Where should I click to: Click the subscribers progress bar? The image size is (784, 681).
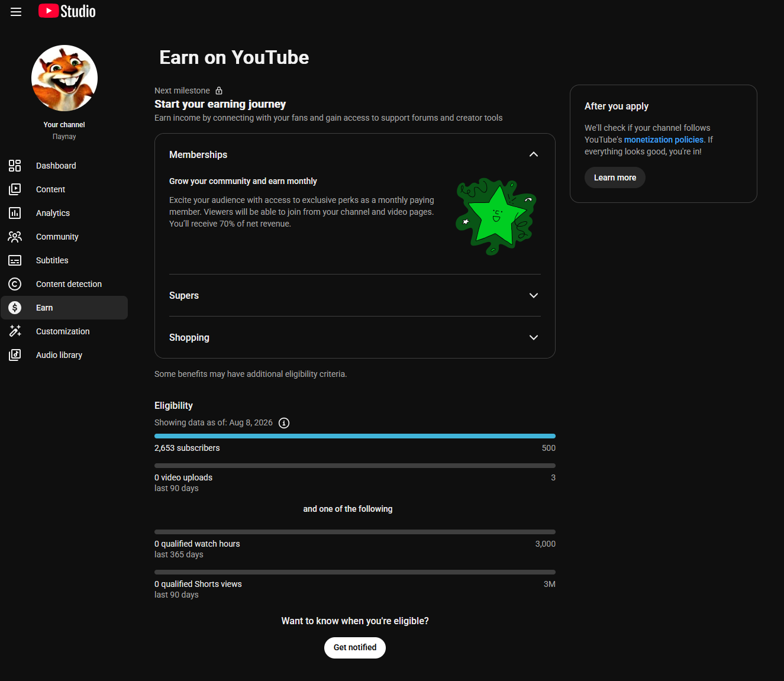(x=355, y=436)
